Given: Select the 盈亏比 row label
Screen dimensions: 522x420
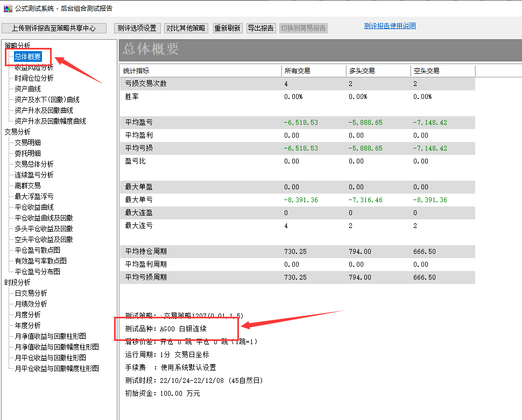Looking at the screenshot, I should point(136,161).
